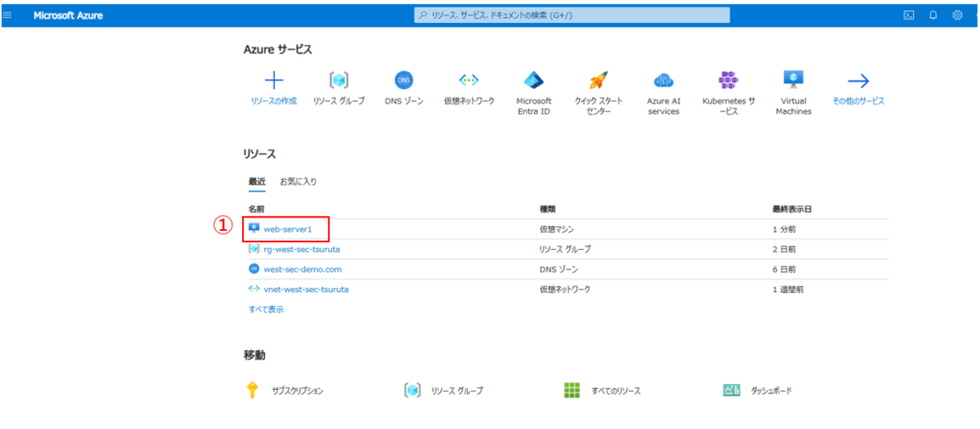The image size is (980, 429).
Task: Open the notifications bell
Action: (x=933, y=15)
